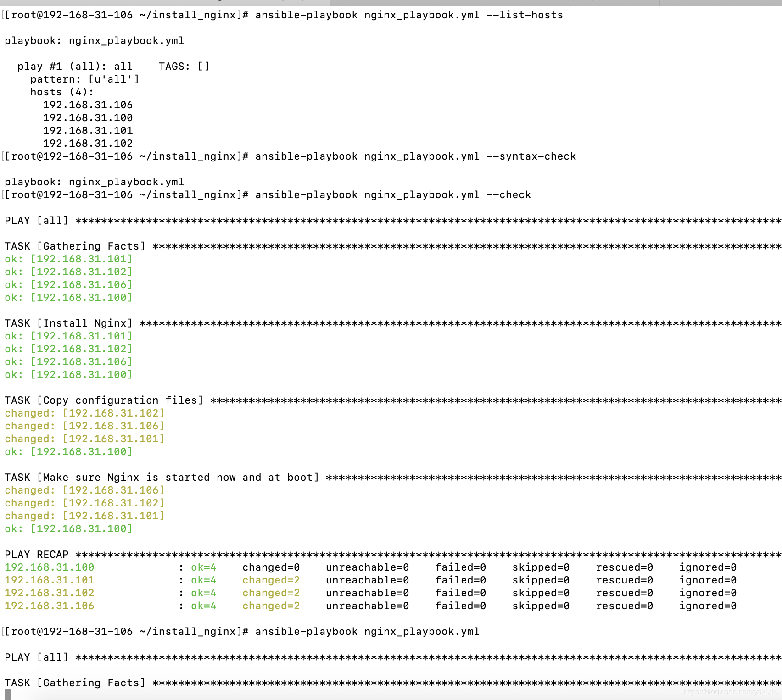Click host 192.168.31.102 in the PLAY RECAP
782x700 pixels.
49,593
